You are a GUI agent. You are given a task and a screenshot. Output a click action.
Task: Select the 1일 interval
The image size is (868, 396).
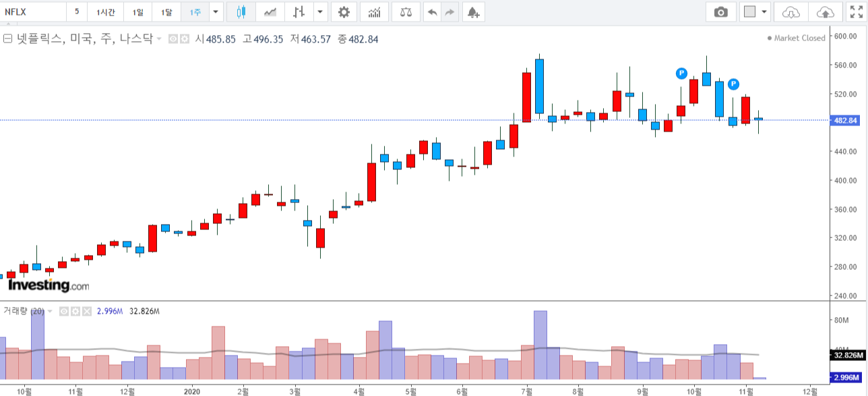click(x=137, y=11)
